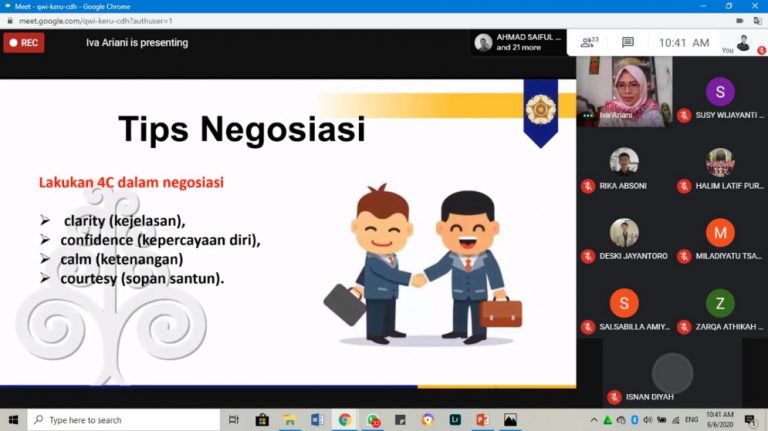This screenshot has width=768, height=431.
Task: Open the three-dot options on Iva Ariani tile
Action: click(x=588, y=116)
